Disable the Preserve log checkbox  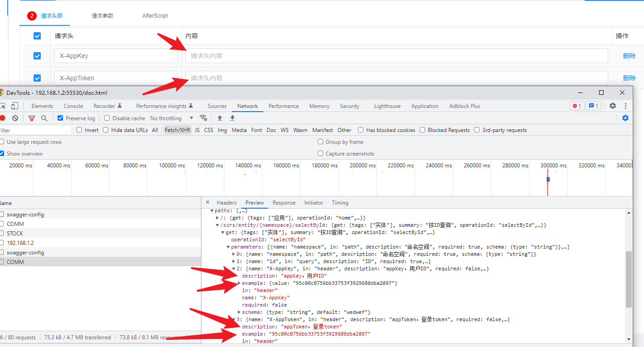point(60,117)
